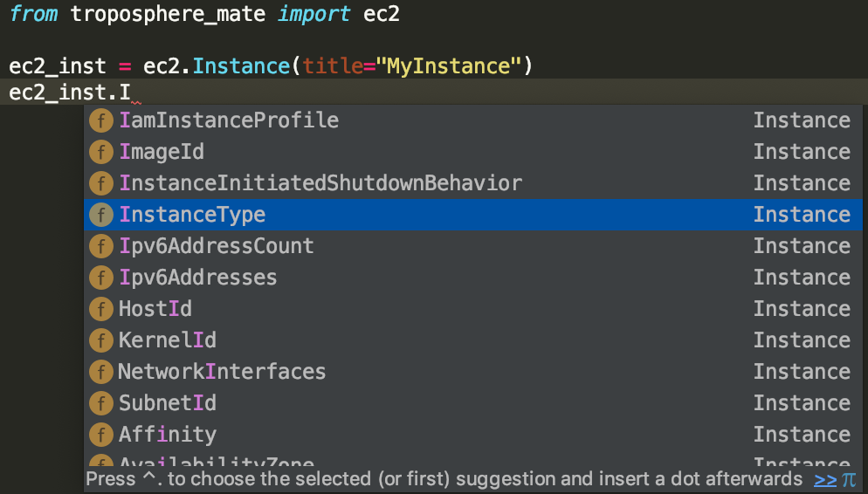Click the field icon beside IamInstanceProfile
Image resolution: width=868 pixels, height=494 pixels.
tap(101, 120)
